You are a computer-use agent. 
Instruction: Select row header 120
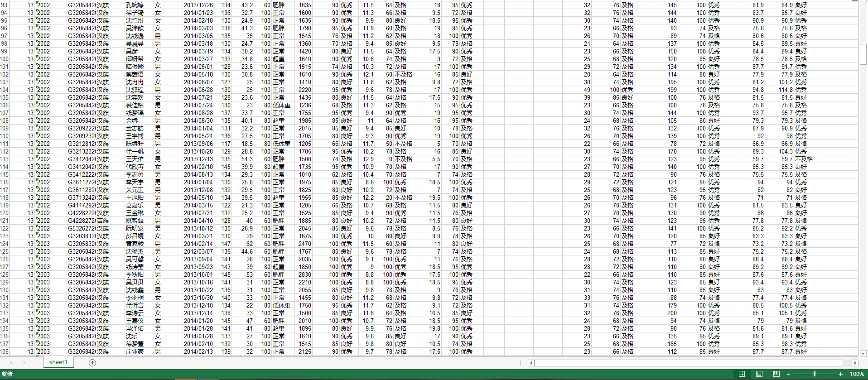click(5, 213)
